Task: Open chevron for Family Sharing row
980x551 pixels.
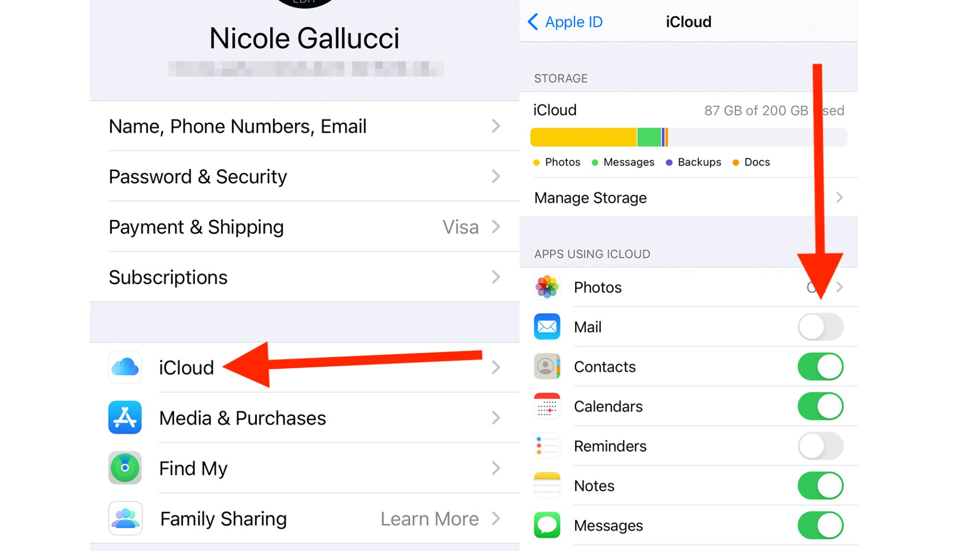Action: tap(496, 518)
